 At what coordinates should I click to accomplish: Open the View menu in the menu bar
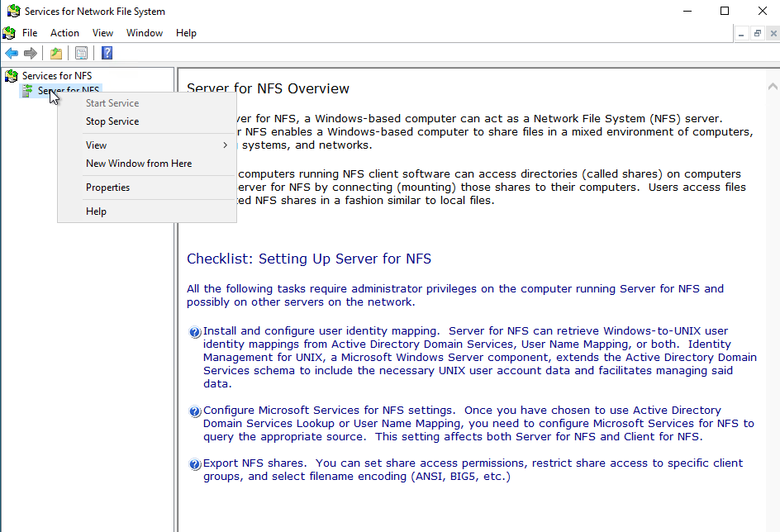[103, 33]
